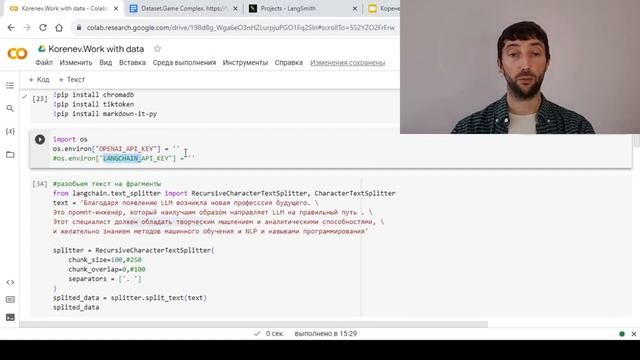This screenshot has height=360, width=640.
Task: Click the from langchain.text_splitter import line
Action: coord(224,193)
